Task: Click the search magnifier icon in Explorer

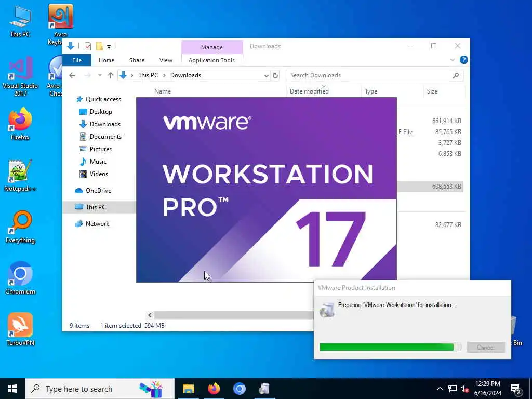Action: (456, 75)
